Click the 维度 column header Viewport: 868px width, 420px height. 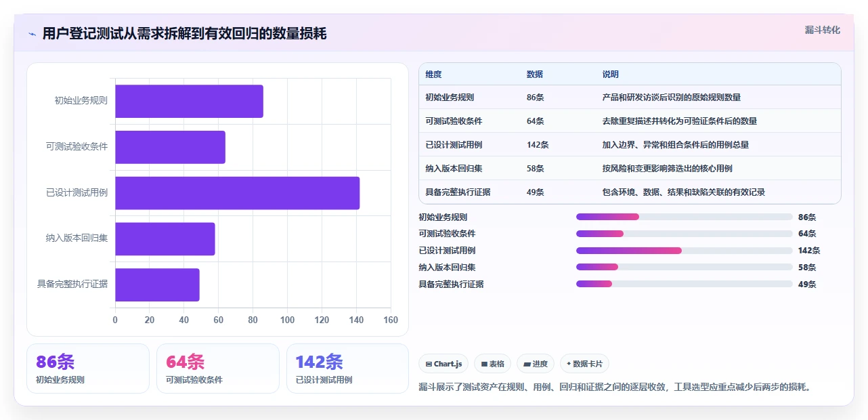click(x=433, y=75)
